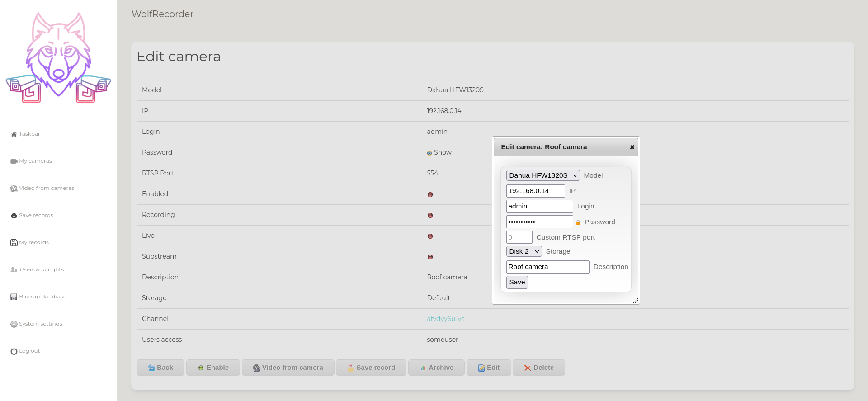Click the Save records cloud icon

click(x=14, y=216)
